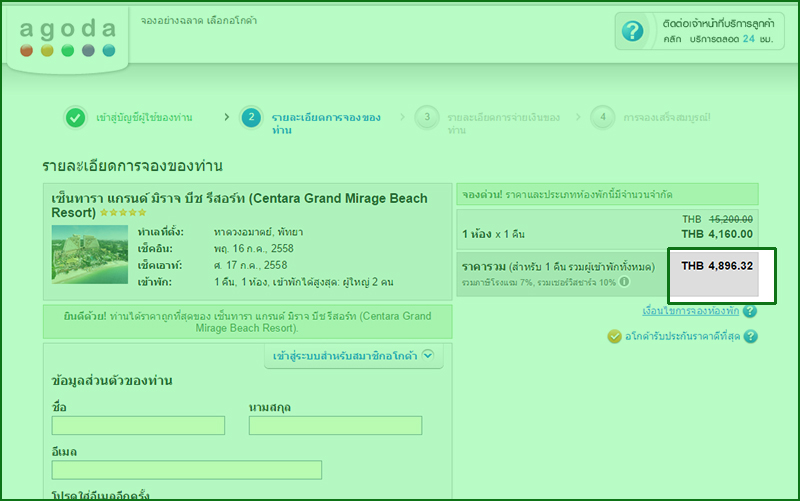Click help icon next to booking conditions link

tap(750, 311)
